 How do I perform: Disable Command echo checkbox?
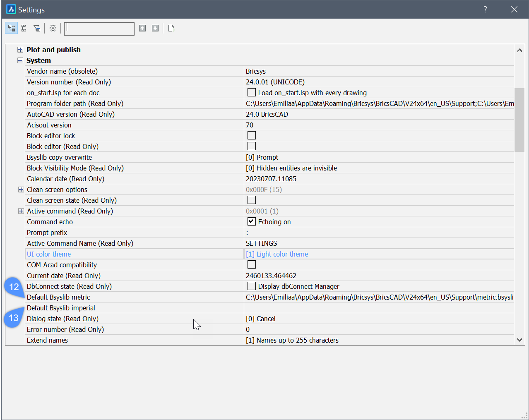tap(252, 221)
